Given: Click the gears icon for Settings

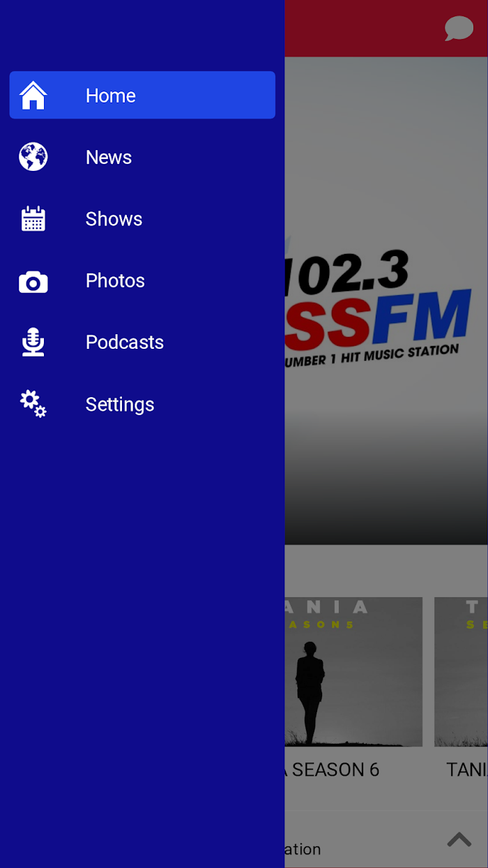Looking at the screenshot, I should [x=33, y=404].
